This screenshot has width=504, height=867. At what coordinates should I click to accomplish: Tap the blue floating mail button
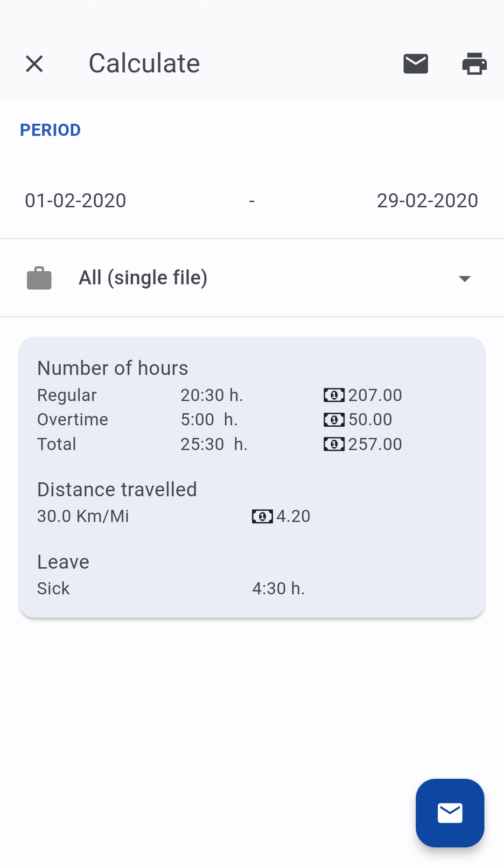point(450,813)
